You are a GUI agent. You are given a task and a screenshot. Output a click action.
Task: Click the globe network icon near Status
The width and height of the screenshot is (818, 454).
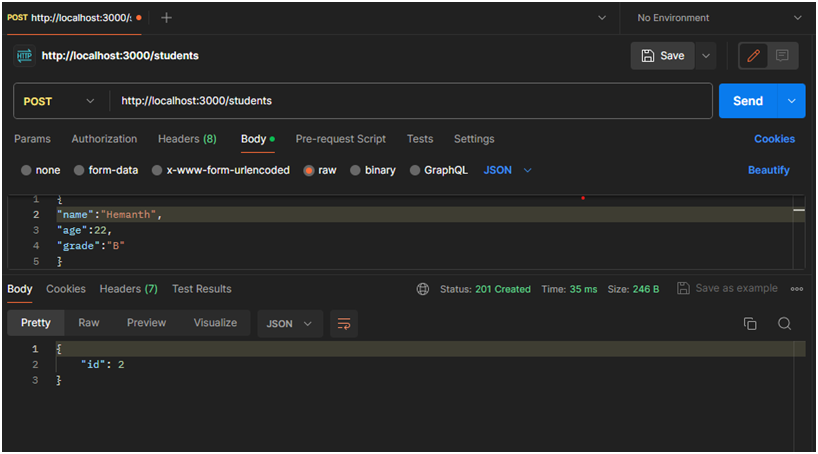pyautogui.click(x=423, y=289)
